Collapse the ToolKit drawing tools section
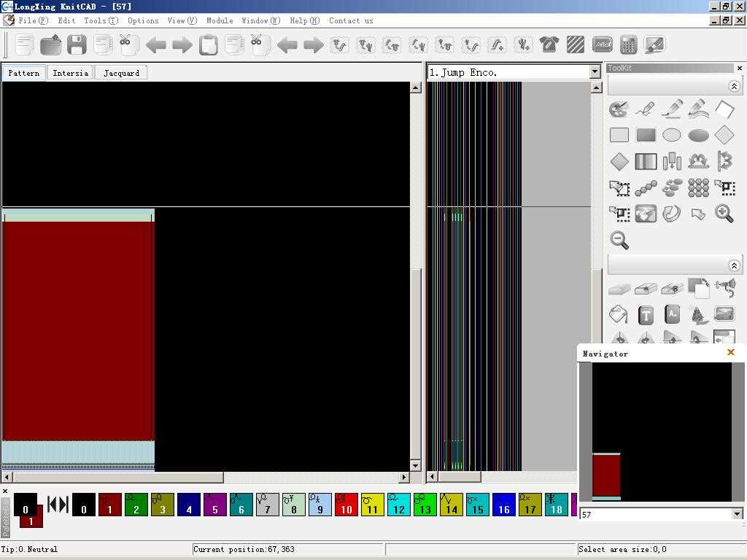The height and width of the screenshot is (560, 747). [x=734, y=86]
